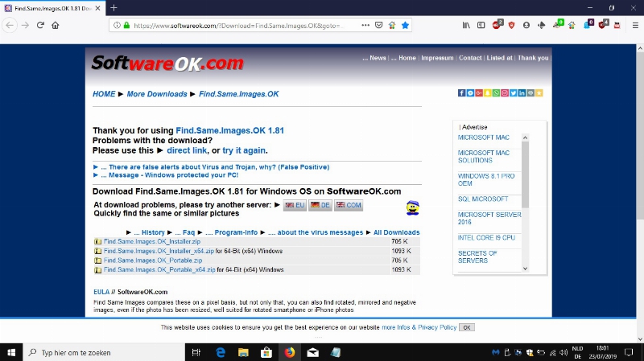This screenshot has width=644, height=361.
Task: Go to the Firefox home page icon
Action: (56, 25)
